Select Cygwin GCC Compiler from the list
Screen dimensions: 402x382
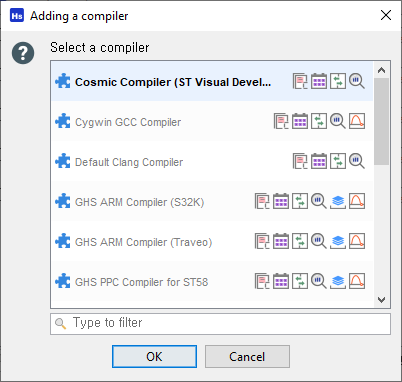point(212,121)
